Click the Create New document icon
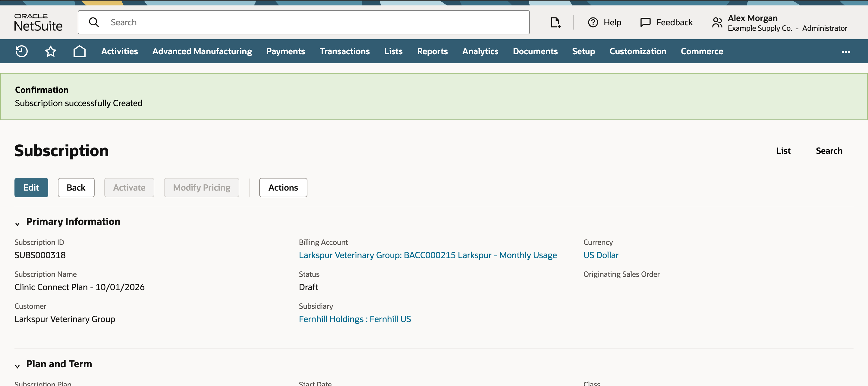The image size is (868, 386). pos(555,22)
